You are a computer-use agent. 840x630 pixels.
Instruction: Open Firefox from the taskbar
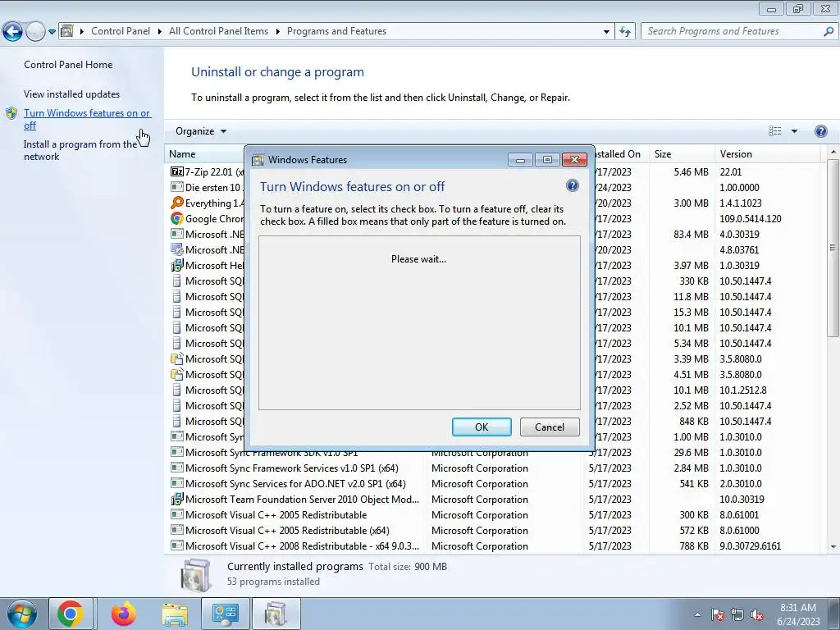(123, 614)
